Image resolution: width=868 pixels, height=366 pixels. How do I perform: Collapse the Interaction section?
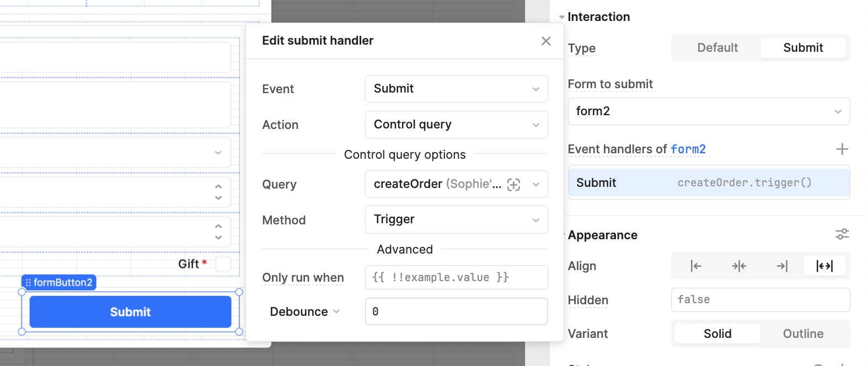[562, 17]
